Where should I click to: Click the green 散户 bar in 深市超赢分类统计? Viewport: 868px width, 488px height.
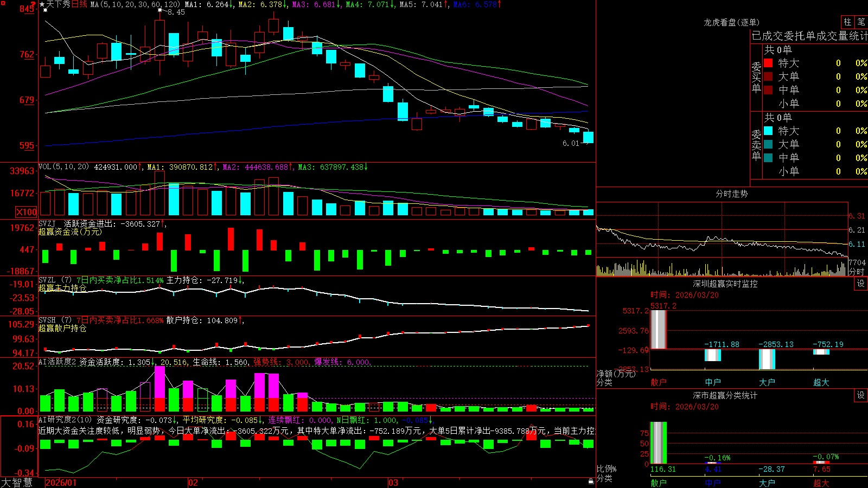click(659, 442)
